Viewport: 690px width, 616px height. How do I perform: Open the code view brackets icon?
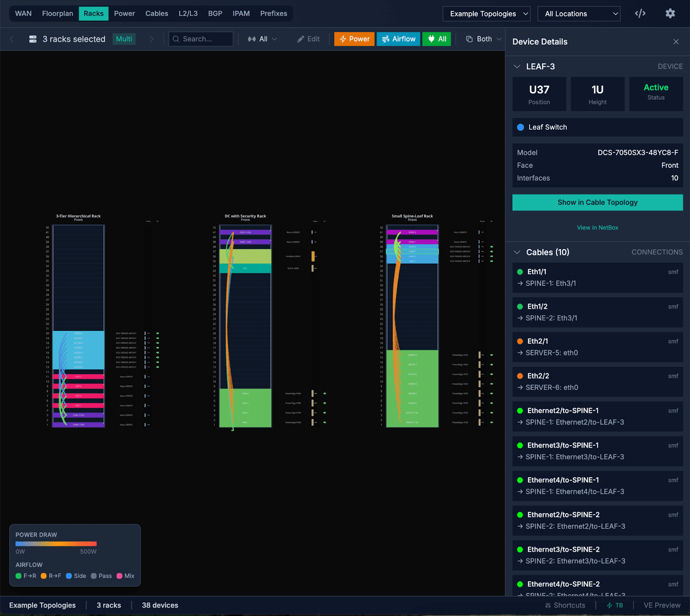pyautogui.click(x=640, y=13)
